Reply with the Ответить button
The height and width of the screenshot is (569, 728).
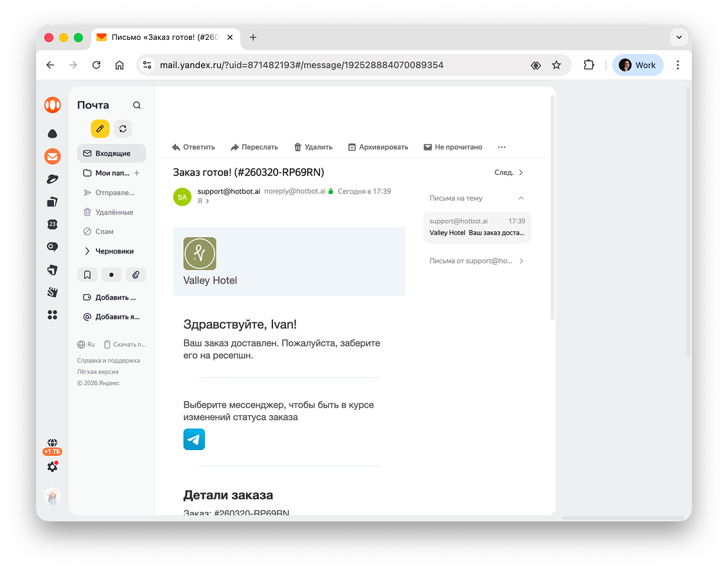pos(193,147)
